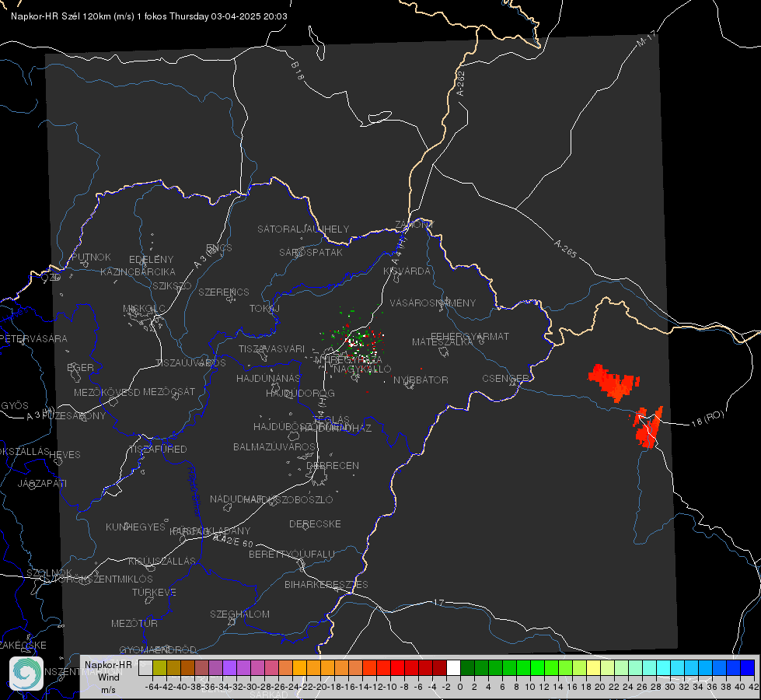Select the KISVÁRDA label

[x=407, y=271]
